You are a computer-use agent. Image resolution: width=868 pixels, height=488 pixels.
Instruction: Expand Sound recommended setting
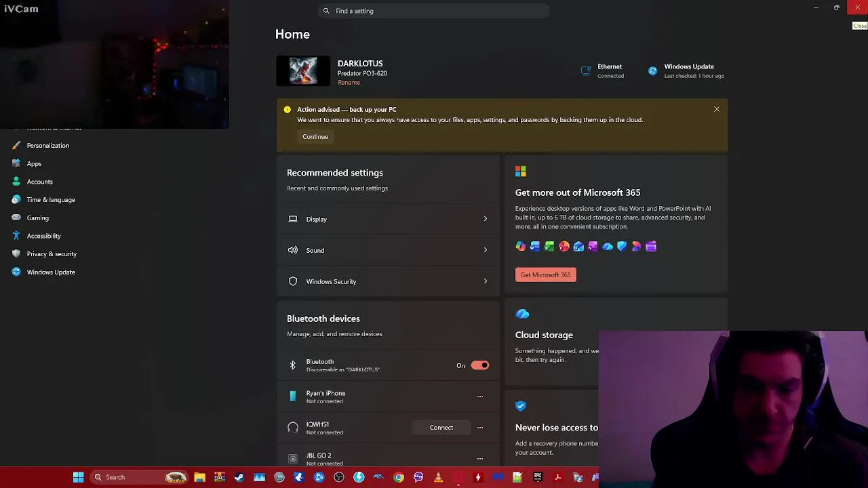[388, 250]
